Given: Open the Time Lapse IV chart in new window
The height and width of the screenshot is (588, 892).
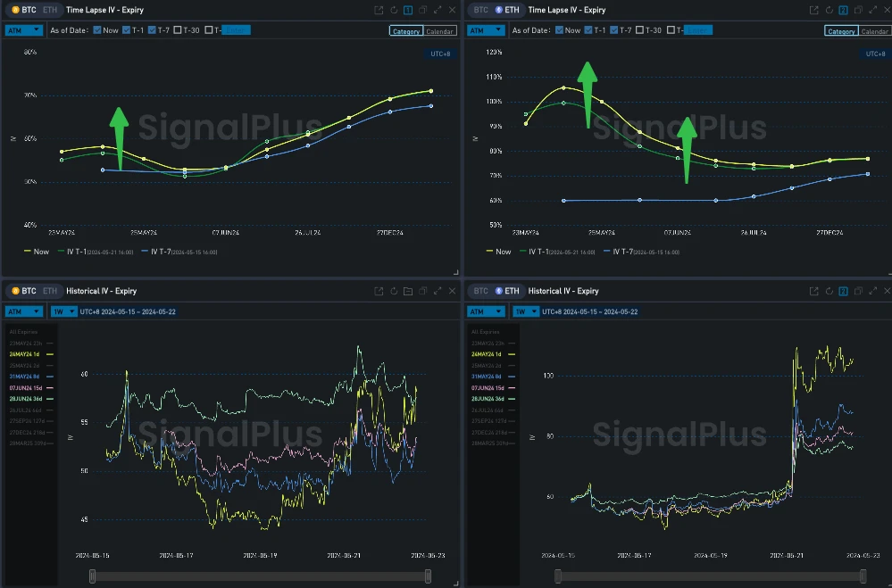Looking at the screenshot, I should pyautogui.click(x=379, y=10).
